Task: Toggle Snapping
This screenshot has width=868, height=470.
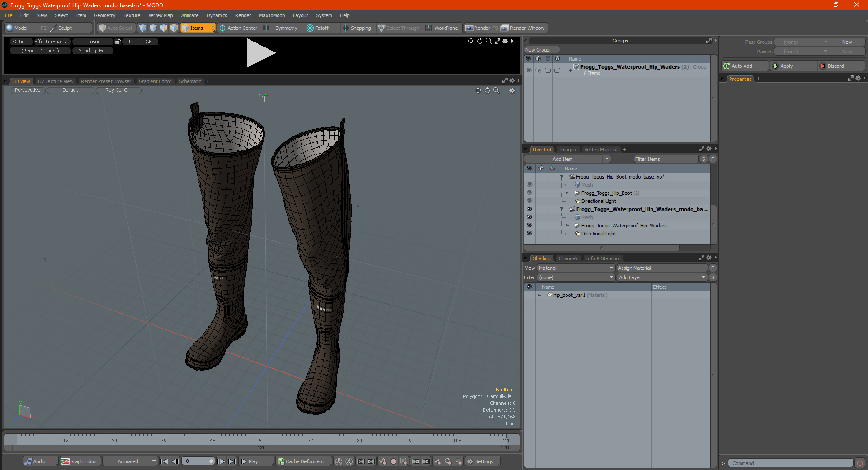Action: (357, 28)
